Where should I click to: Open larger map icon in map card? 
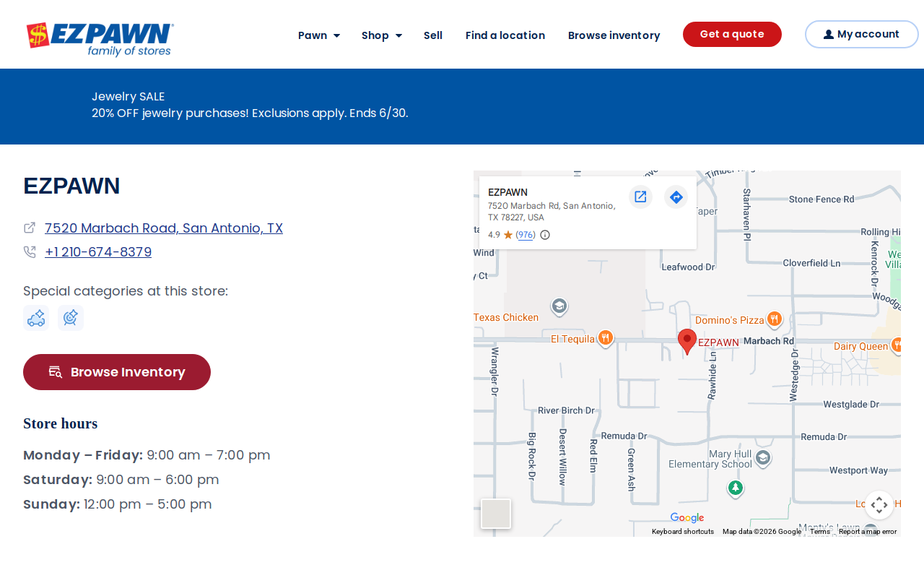coord(640,197)
